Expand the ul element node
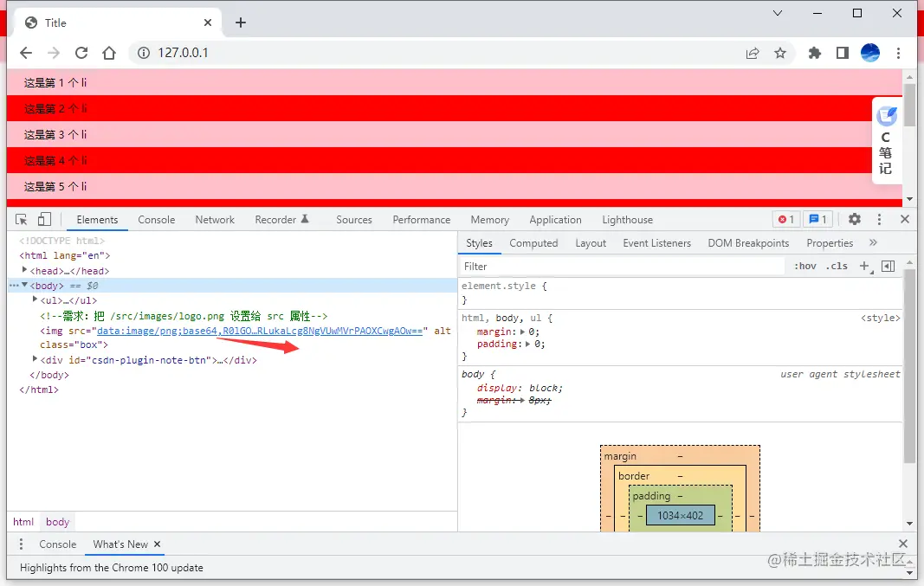Image resolution: width=924 pixels, height=586 pixels. [x=35, y=299]
